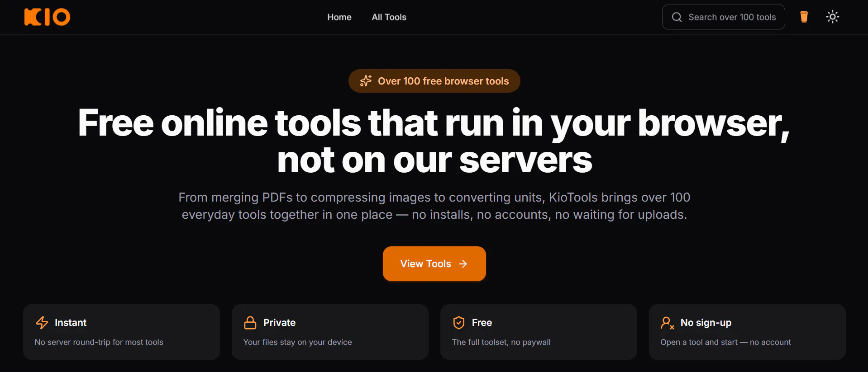Open the Home nav link
The width and height of the screenshot is (868, 372).
[339, 17]
